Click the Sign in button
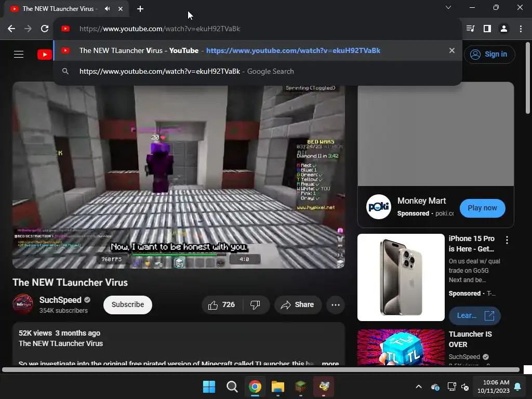Viewport: 532px width, 399px height. [x=489, y=54]
